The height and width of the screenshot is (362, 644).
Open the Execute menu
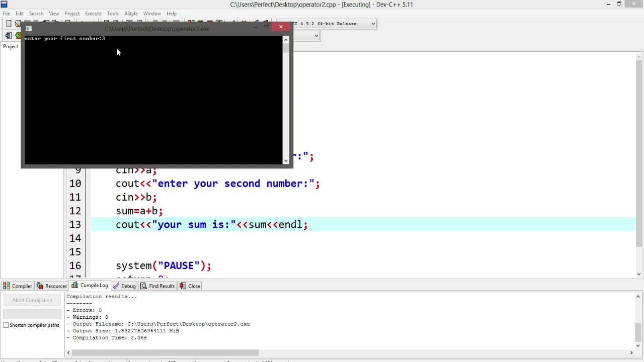[x=93, y=14]
